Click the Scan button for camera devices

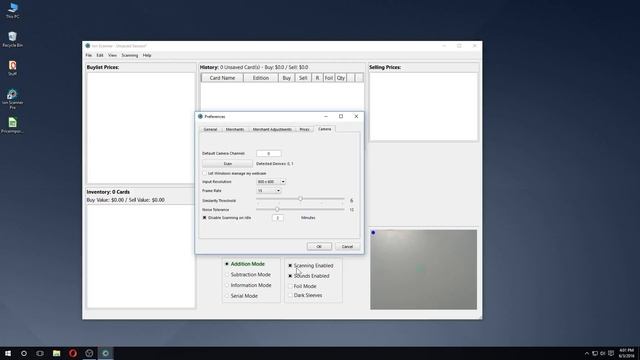coord(227,164)
